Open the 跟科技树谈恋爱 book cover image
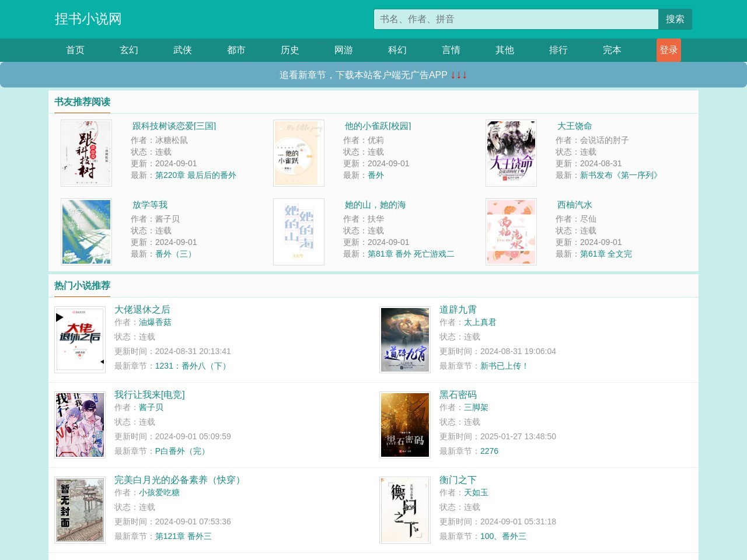Screen dimensions: 747x560 point(86,153)
